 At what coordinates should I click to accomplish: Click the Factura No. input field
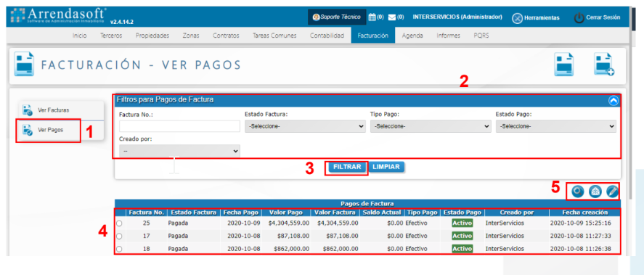179,126
